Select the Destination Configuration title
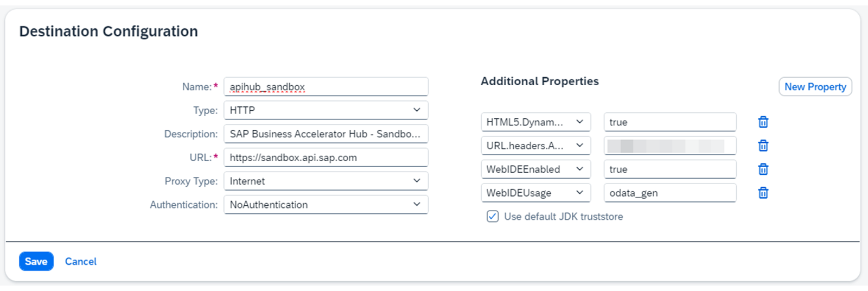The width and height of the screenshot is (868, 291). coord(108,31)
